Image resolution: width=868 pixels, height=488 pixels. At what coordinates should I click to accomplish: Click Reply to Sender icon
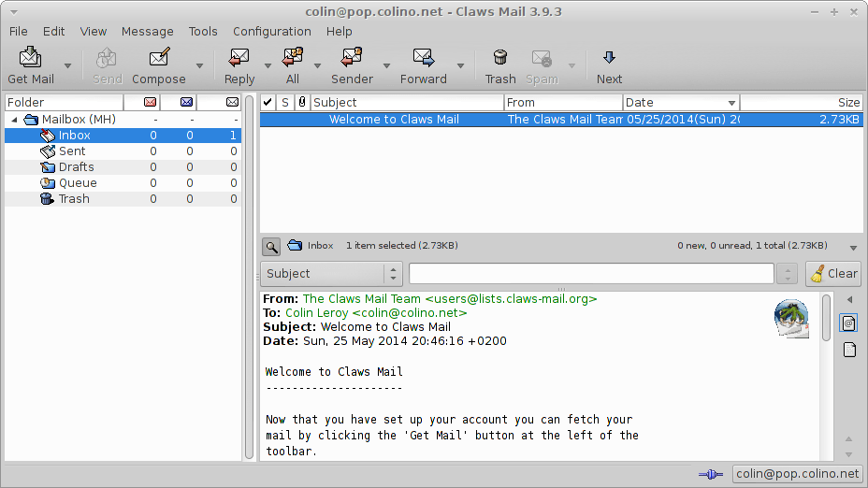(352, 58)
